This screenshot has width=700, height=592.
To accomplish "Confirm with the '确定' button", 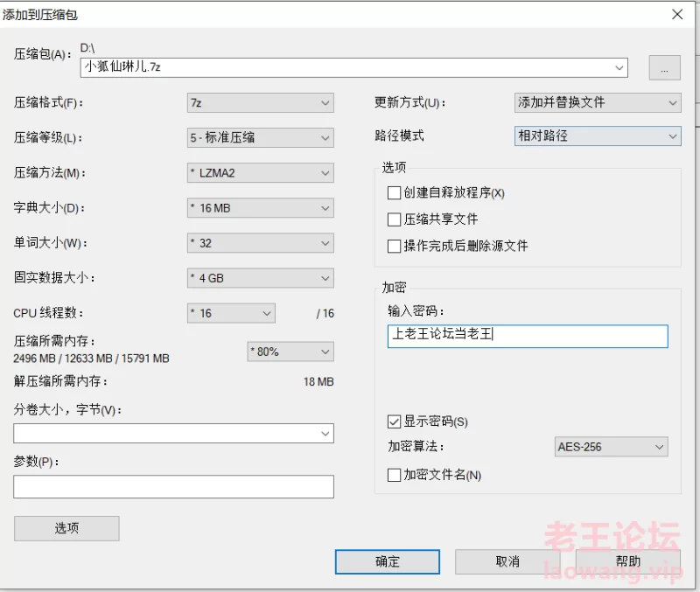I will click(388, 561).
